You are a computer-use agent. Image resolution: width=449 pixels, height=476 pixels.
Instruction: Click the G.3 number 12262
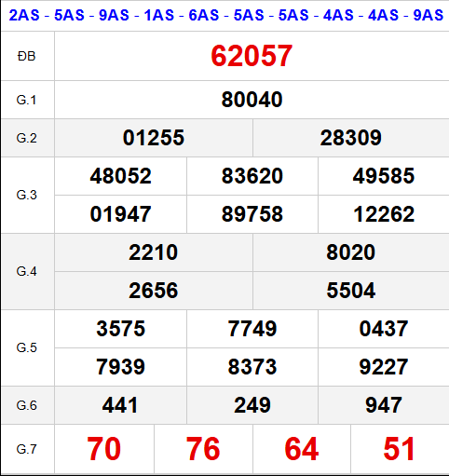point(384,214)
